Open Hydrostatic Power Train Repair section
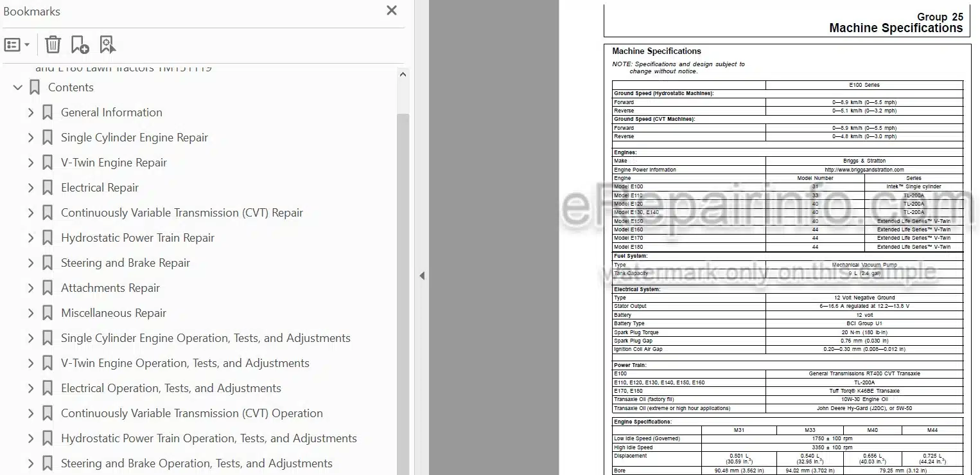This screenshot has height=475, width=980. coord(137,238)
